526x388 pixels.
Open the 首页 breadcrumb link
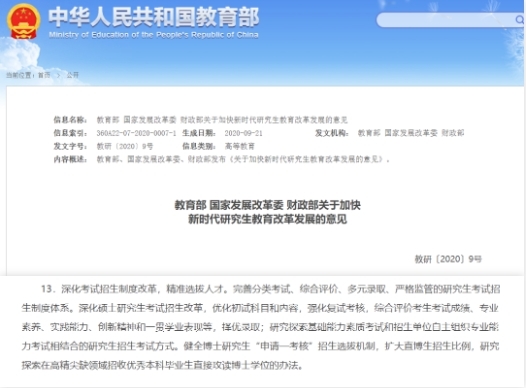point(44,75)
